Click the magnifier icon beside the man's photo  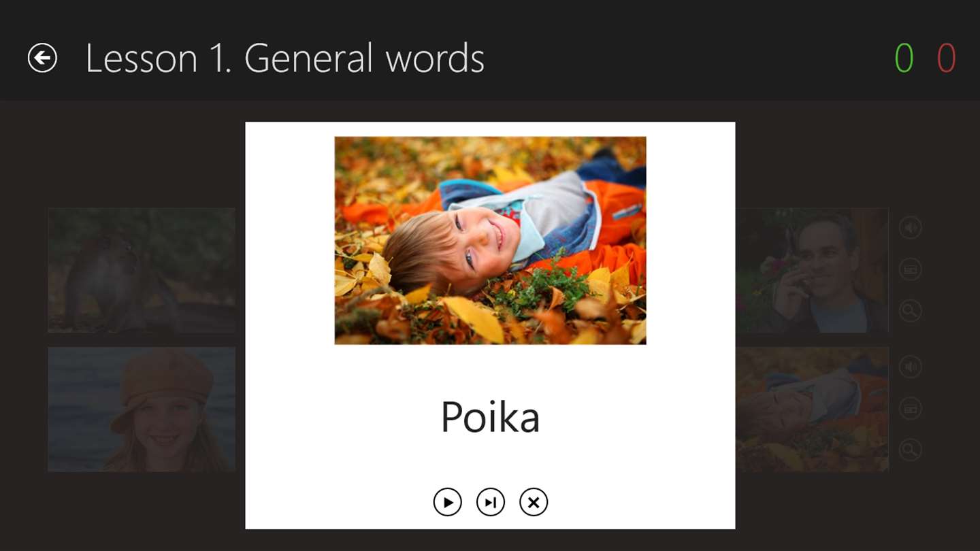910,311
